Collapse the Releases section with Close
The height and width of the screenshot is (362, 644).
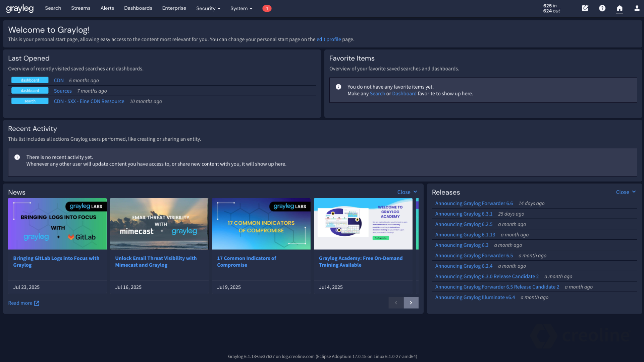626,192
